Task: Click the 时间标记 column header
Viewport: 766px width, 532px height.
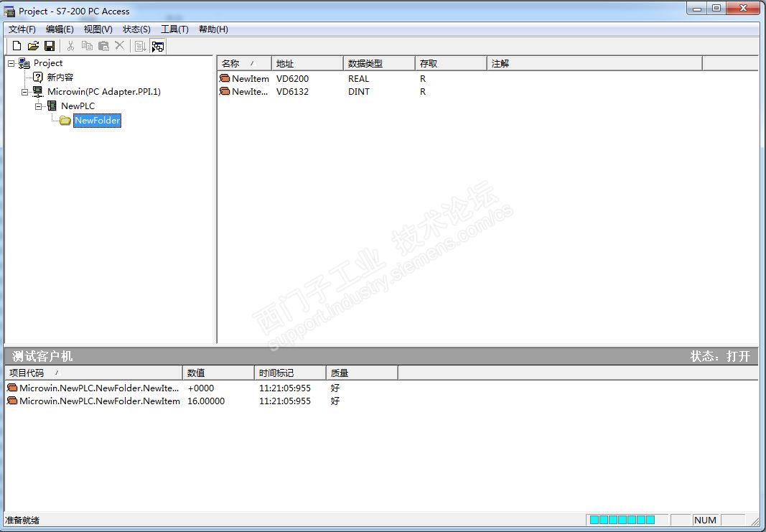Action: point(290,373)
